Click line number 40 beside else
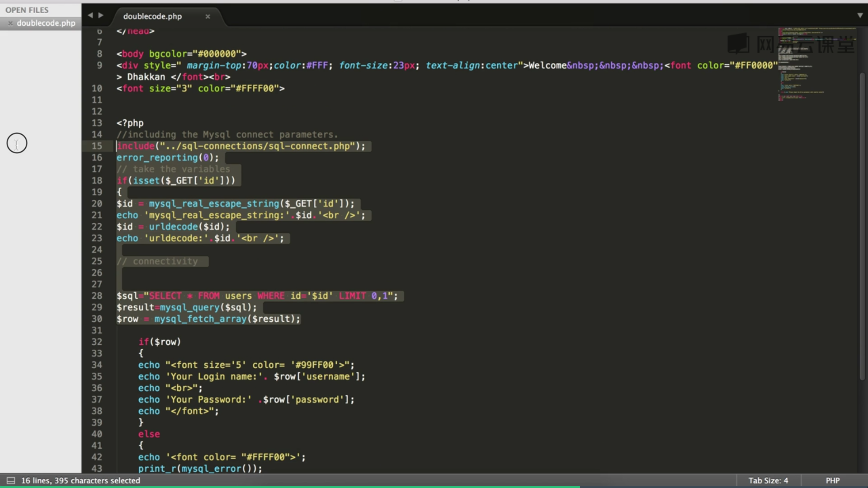This screenshot has height=488, width=868. 97,434
